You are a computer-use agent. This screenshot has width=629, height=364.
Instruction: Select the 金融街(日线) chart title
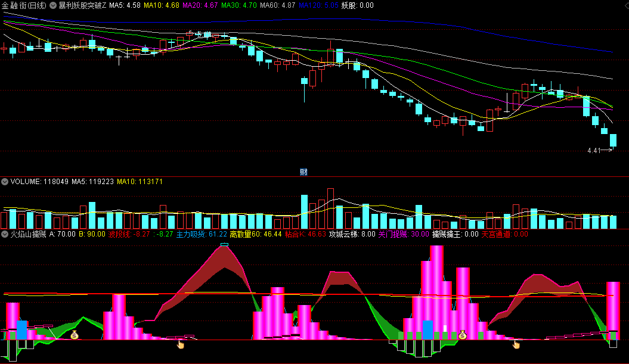(x=24, y=5)
